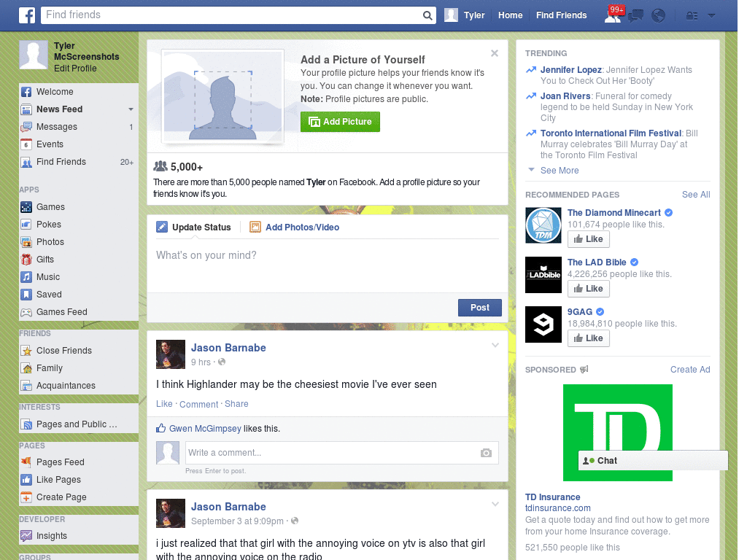Open friend requests icon with 99+ badge

[614, 15]
